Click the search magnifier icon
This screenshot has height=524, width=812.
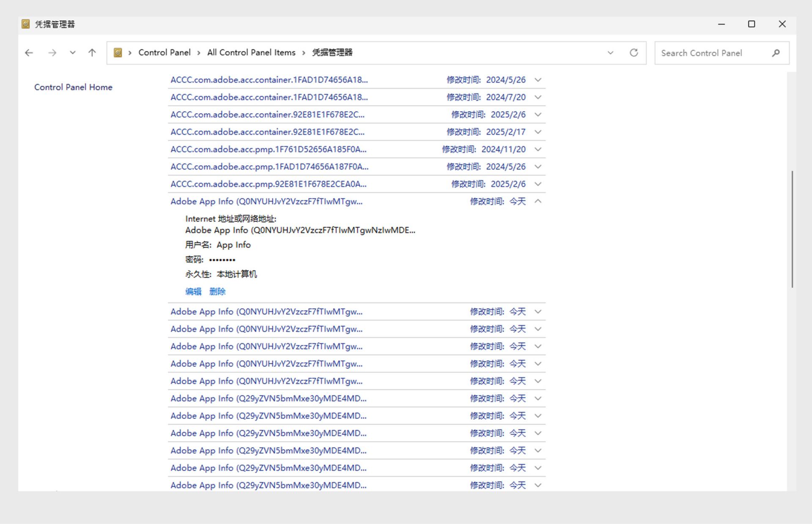pyautogui.click(x=776, y=53)
